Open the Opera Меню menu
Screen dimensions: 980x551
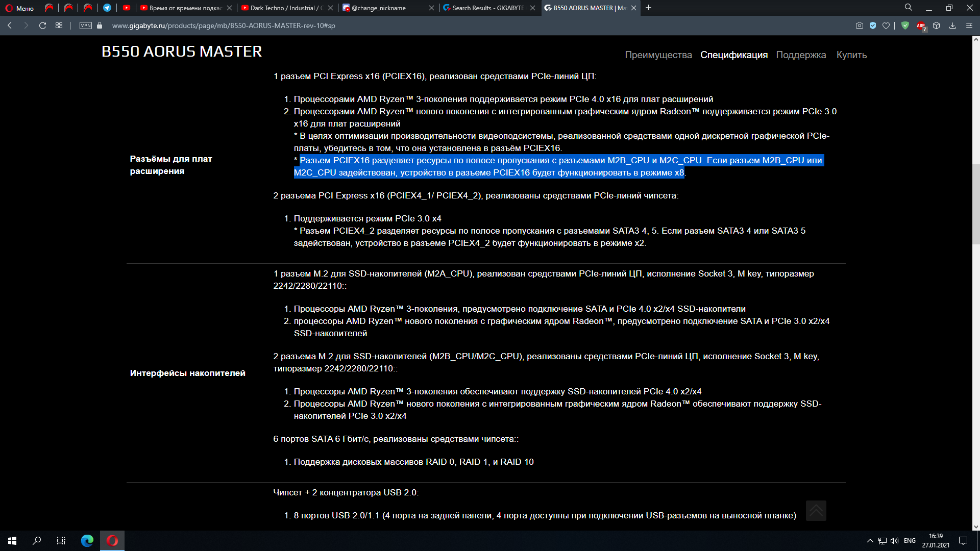pyautogui.click(x=19, y=8)
